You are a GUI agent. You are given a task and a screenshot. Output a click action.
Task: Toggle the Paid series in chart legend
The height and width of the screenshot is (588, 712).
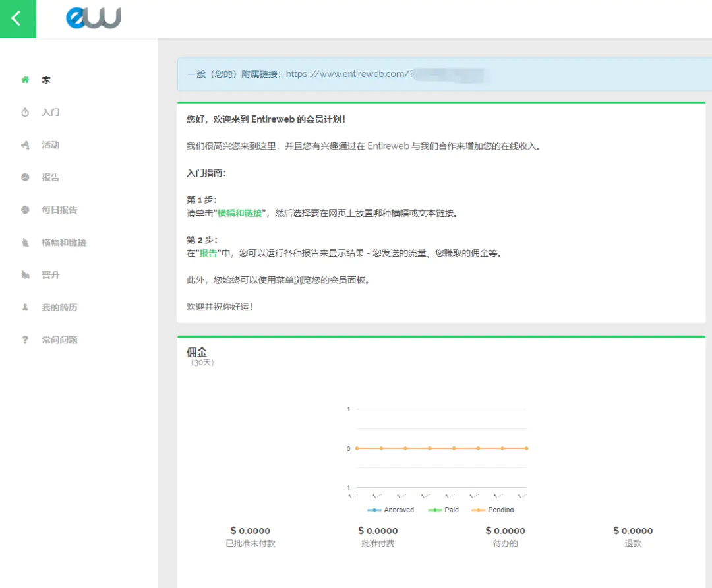pyautogui.click(x=444, y=510)
